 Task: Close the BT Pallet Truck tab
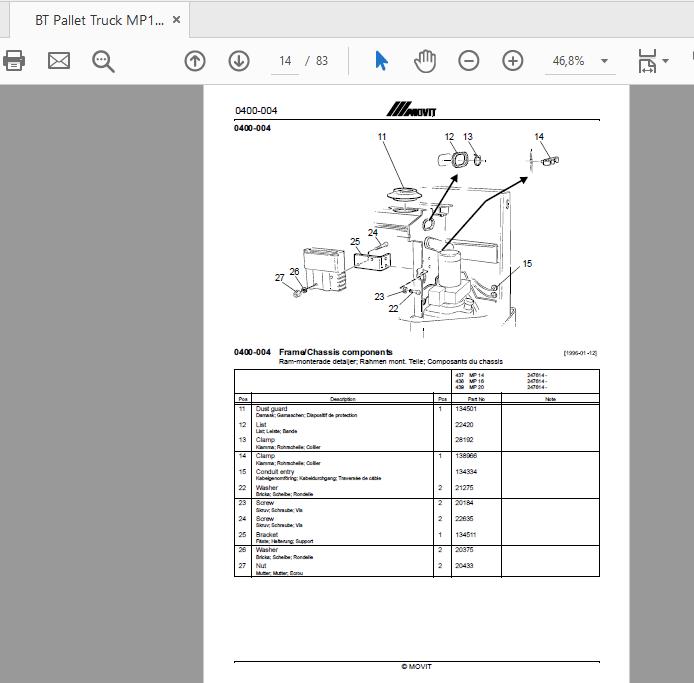tap(176, 19)
